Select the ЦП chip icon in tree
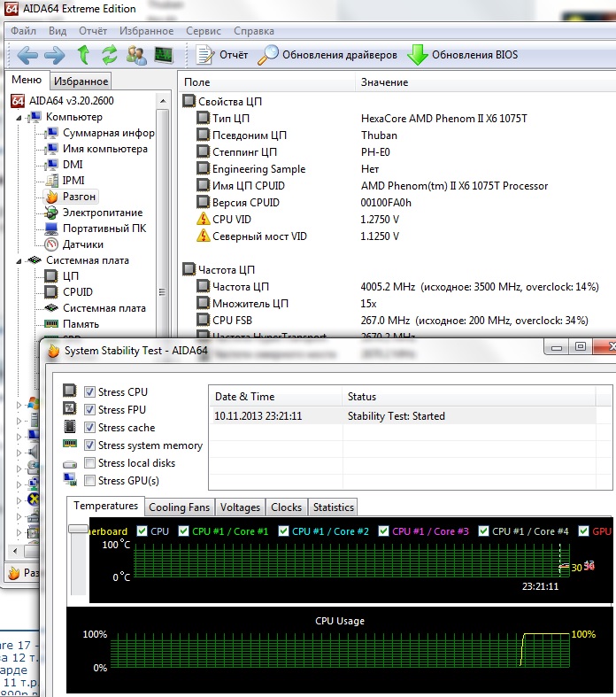 tap(51, 276)
